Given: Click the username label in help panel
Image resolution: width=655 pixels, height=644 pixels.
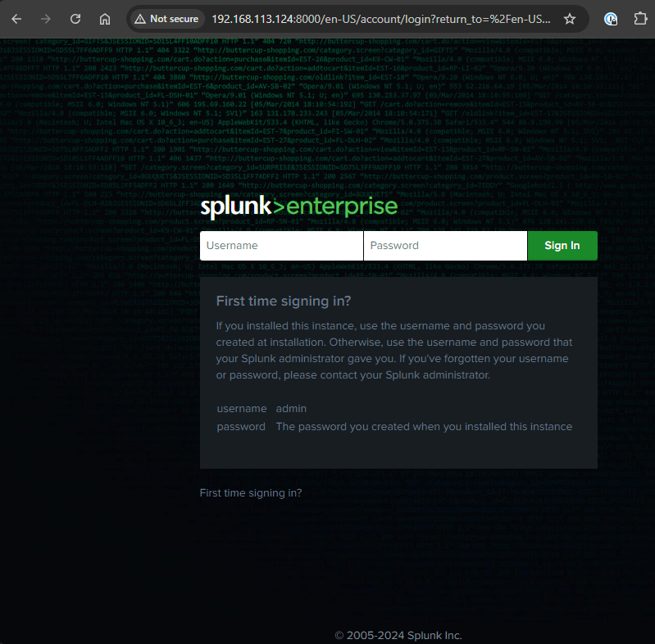Looking at the screenshot, I should point(241,408).
